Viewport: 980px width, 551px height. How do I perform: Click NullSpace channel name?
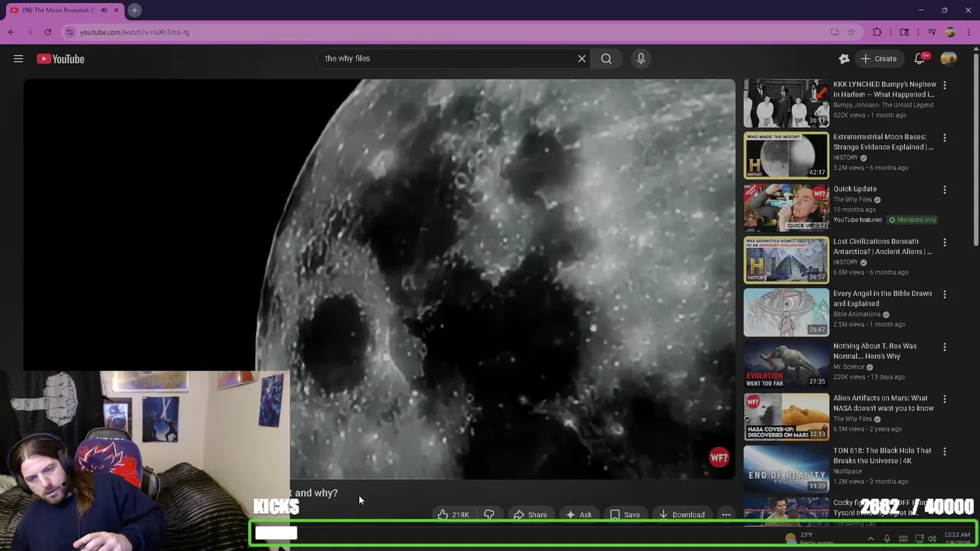(848, 471)
